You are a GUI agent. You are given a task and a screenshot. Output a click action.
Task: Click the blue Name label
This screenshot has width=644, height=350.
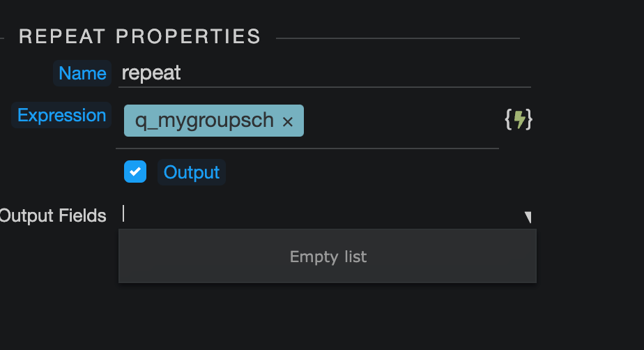pos(82,73)
